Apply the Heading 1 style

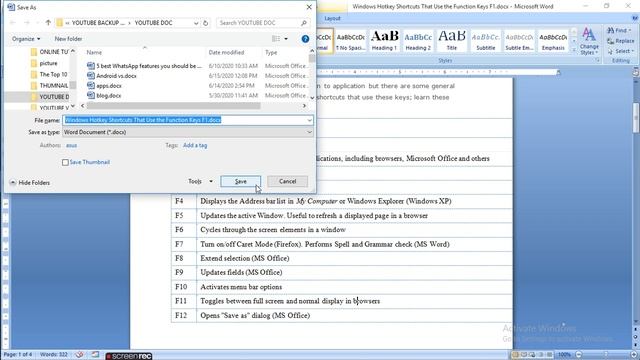384,40
